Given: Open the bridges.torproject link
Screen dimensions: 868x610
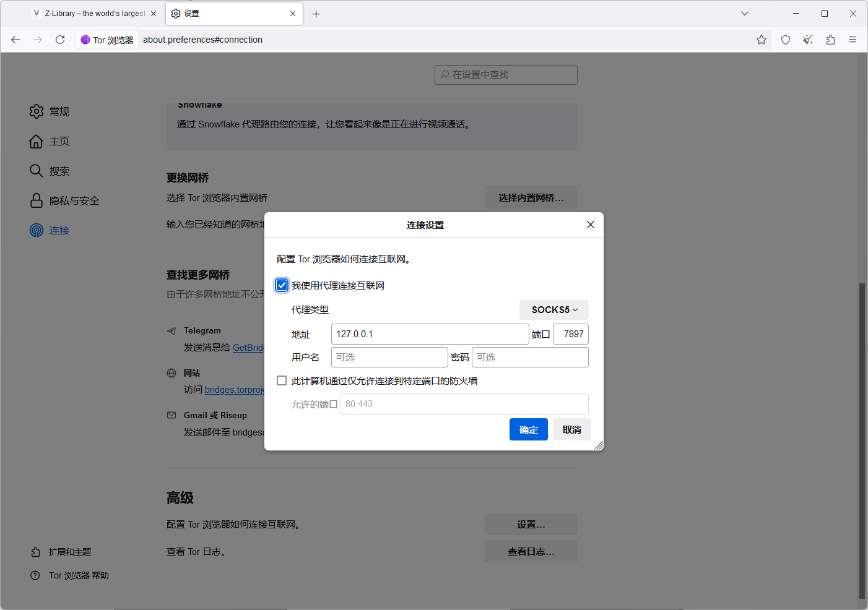Looking at the screenshot, I should click(x=235, y=390).
